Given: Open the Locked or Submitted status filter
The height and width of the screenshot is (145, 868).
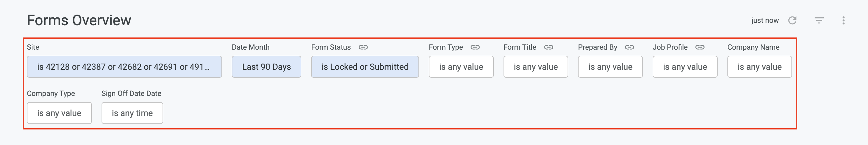Looking at the screenshot, I should point(365,67).
